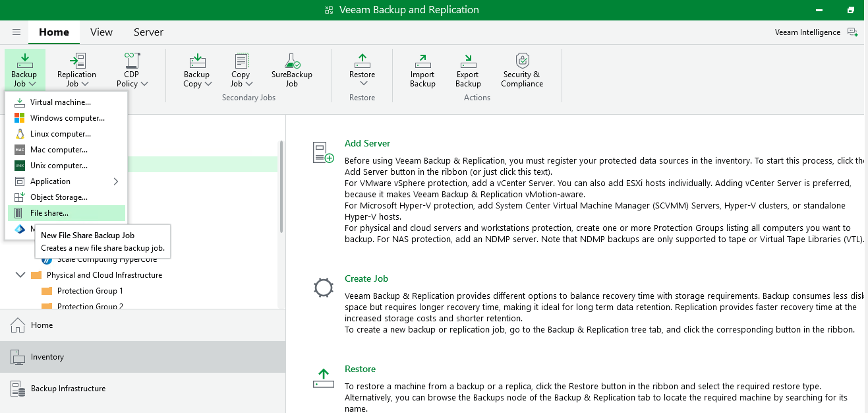Click the Inventory navigation icon
The width and height of the screenshot is (868, 413).
(18, 357)
